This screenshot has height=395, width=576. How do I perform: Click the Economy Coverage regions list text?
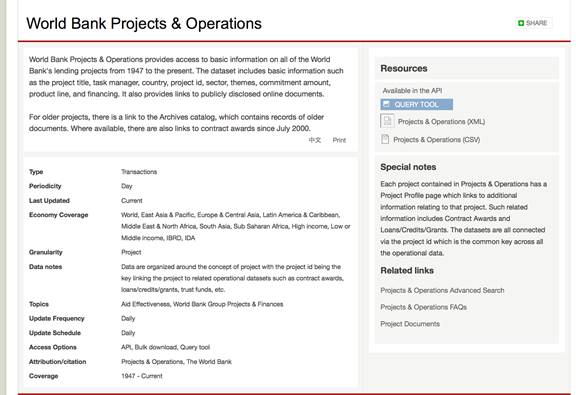tap(236, 226)
